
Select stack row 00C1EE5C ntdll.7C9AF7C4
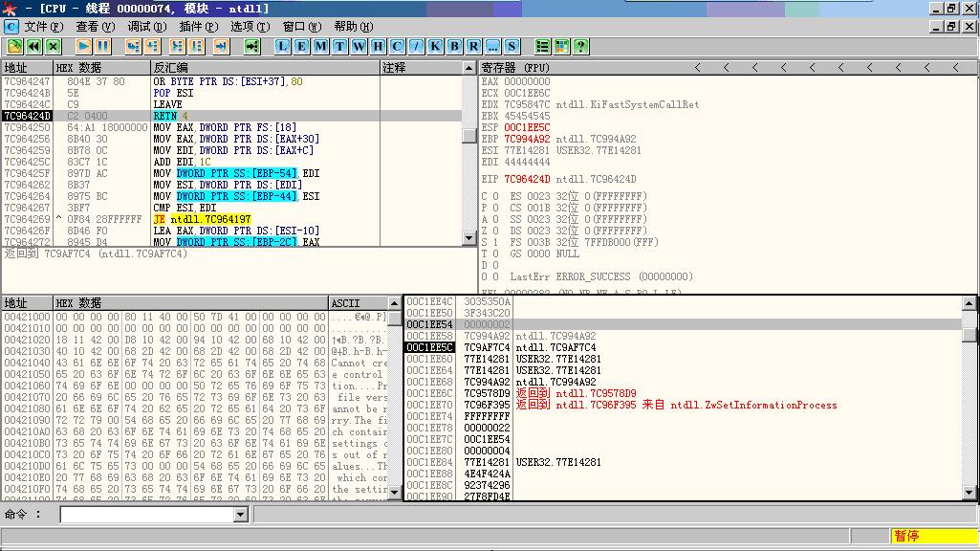683,347
